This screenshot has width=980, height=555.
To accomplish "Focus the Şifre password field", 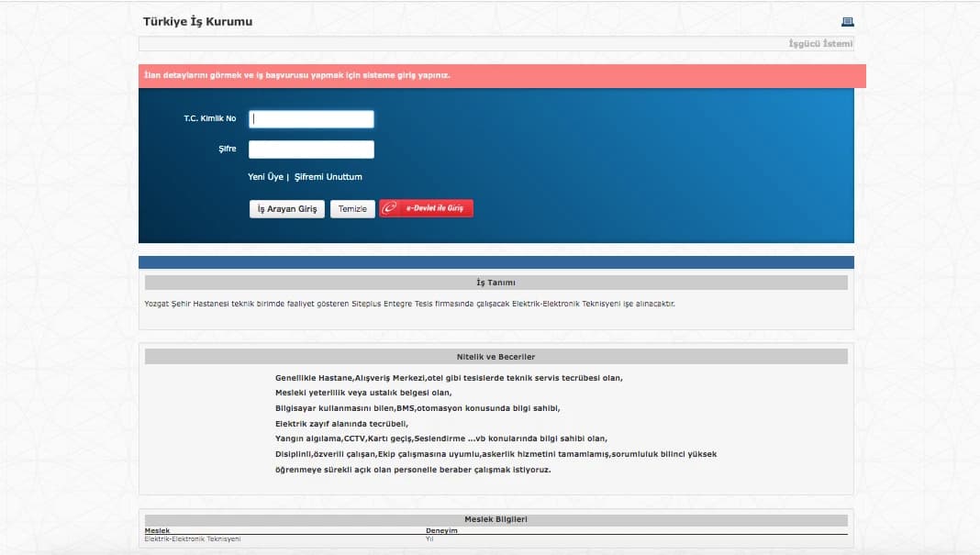I will pos(311,150).
